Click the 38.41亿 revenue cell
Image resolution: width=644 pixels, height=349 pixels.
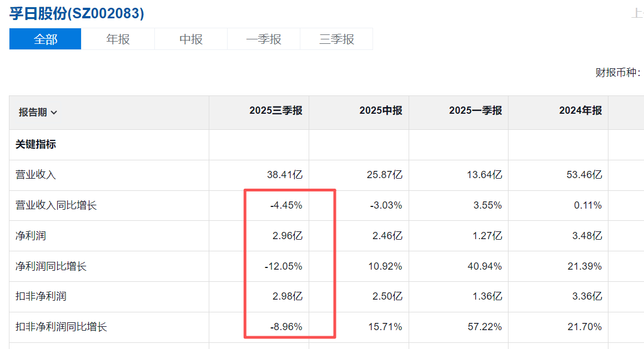[x=284, y=175]
